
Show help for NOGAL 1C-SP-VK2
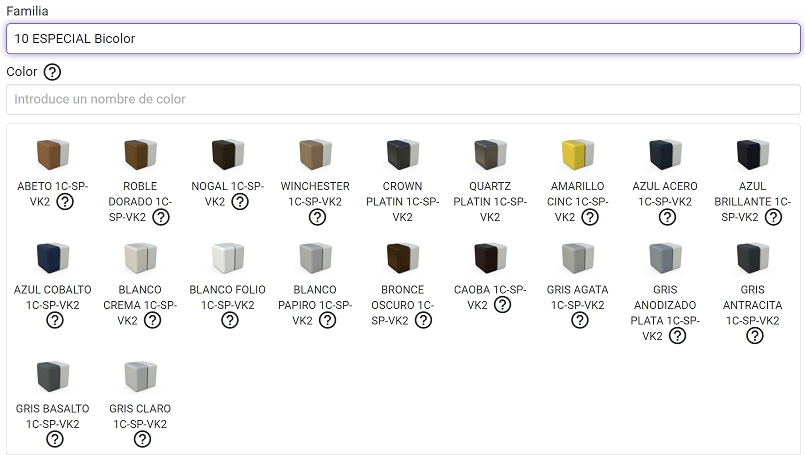point(240,202)
